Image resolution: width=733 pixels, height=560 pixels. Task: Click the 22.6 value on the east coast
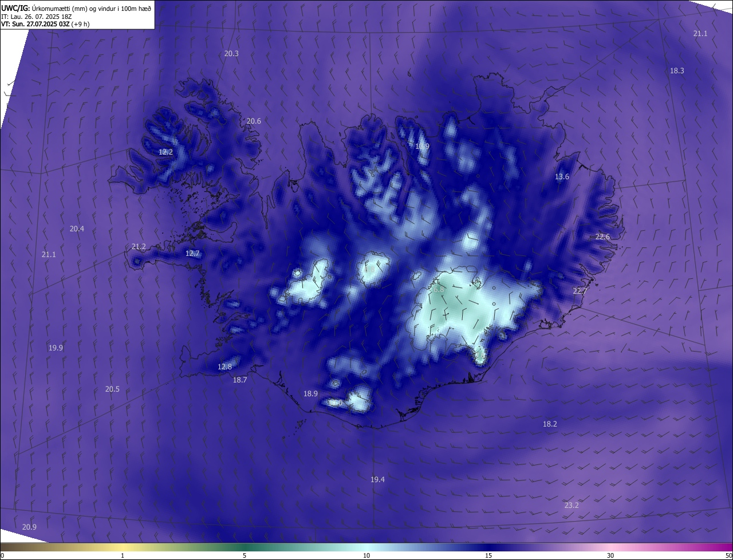[602, 236]
